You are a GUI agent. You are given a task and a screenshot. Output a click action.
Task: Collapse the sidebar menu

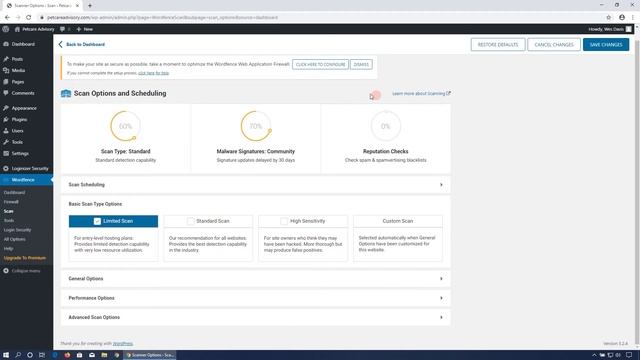pyautogui.click(x=22, y=271)
